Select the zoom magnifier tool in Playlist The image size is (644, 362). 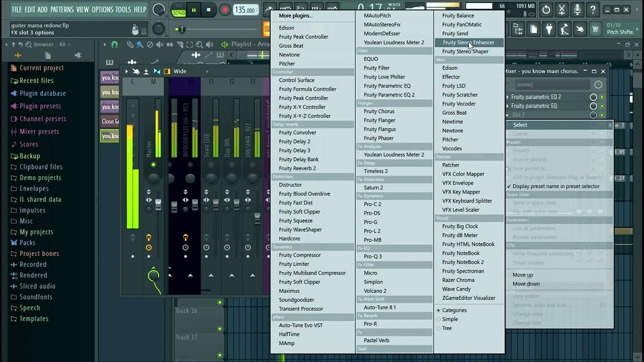199,44
